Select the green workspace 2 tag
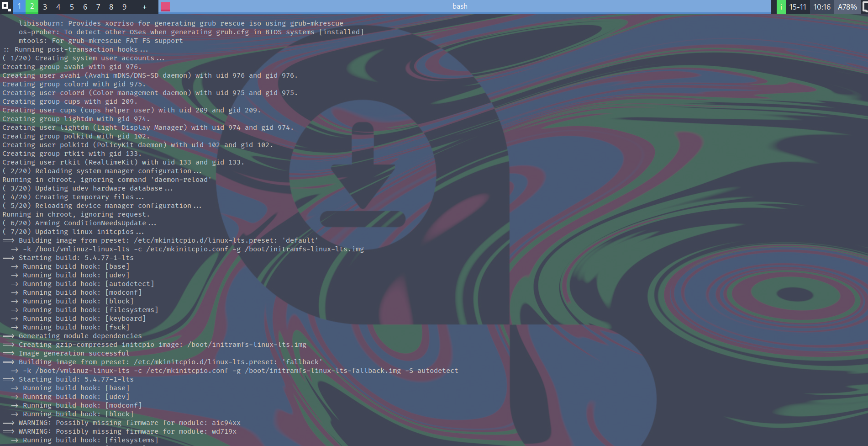 pyautogui.click(x=32, y=7)
